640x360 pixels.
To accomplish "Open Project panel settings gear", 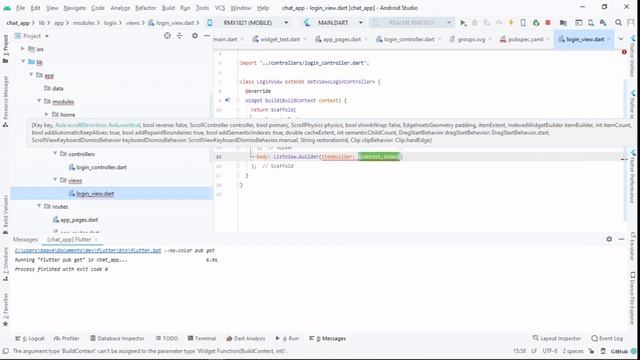I will 195,36.
